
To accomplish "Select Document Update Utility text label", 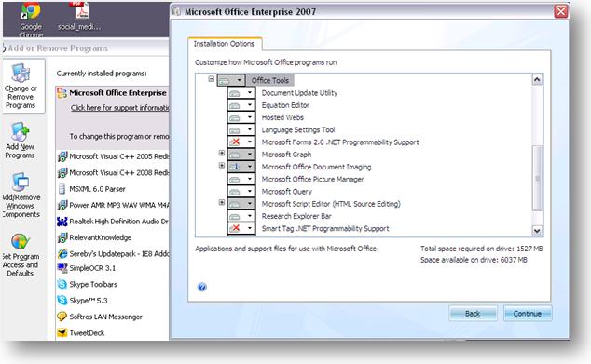I will 299,92.
